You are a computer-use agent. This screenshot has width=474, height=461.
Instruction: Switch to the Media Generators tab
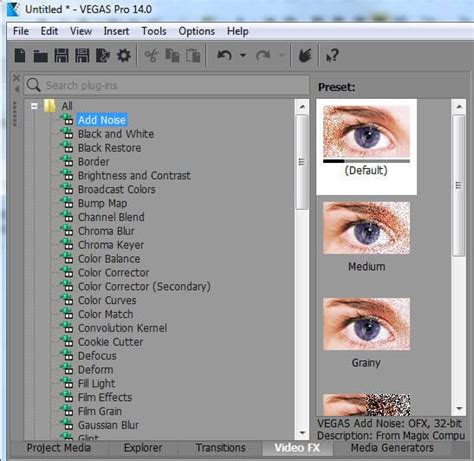click(x=392, y=448)
